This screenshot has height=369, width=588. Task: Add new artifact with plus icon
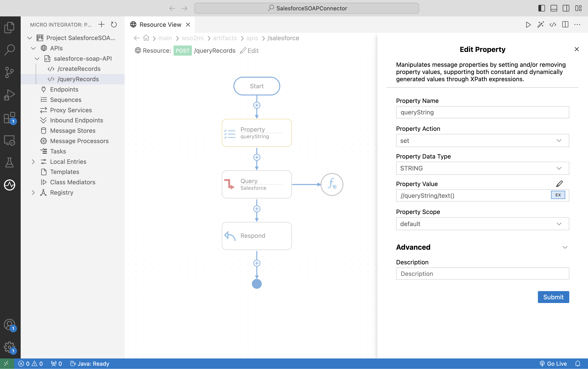tap(101, 24)
